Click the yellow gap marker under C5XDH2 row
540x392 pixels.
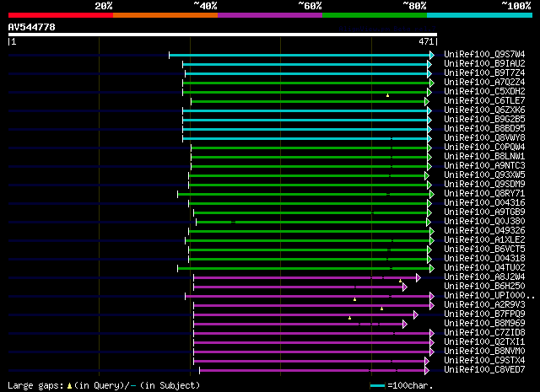387,95
